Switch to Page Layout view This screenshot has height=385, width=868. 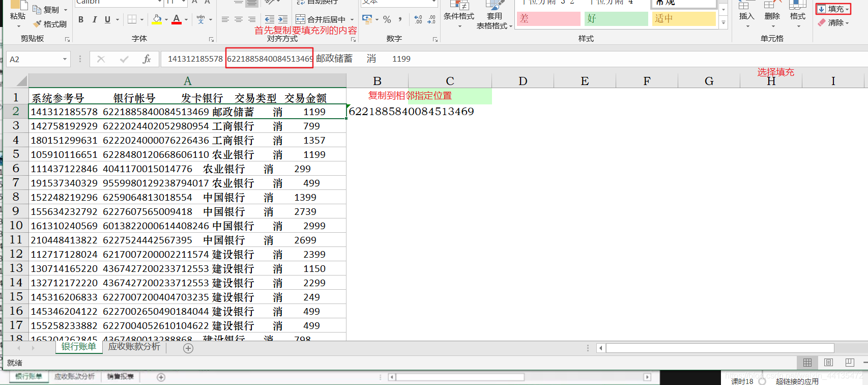click(828, 363)
